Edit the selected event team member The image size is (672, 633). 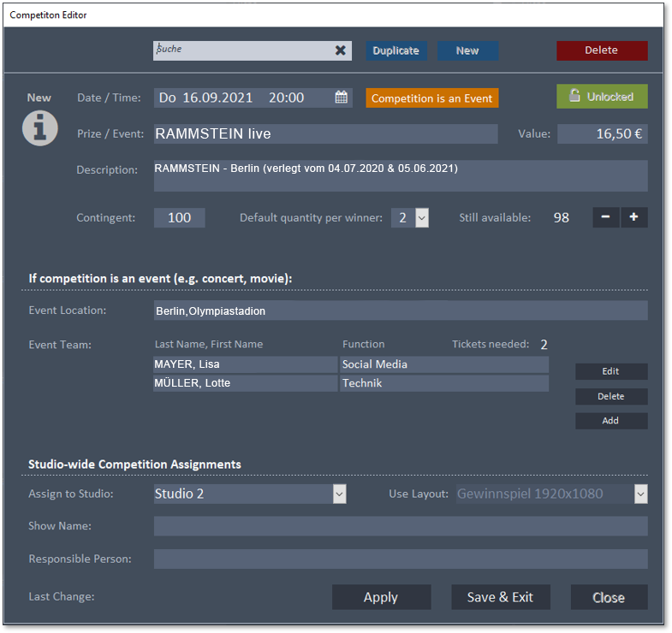[610, 371]
